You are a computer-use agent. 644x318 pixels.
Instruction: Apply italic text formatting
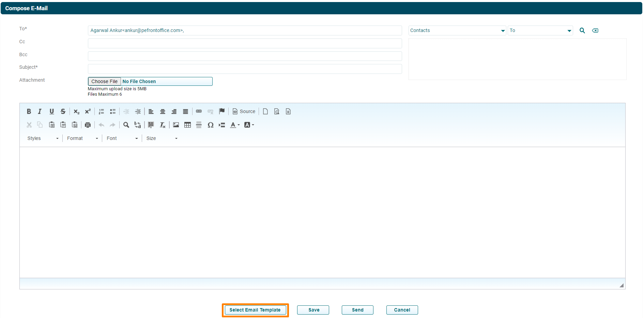[x=40, y=111]
